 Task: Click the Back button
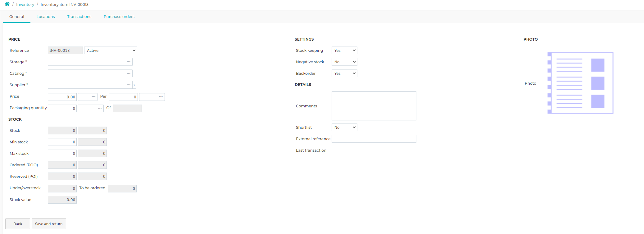point(18,224)
